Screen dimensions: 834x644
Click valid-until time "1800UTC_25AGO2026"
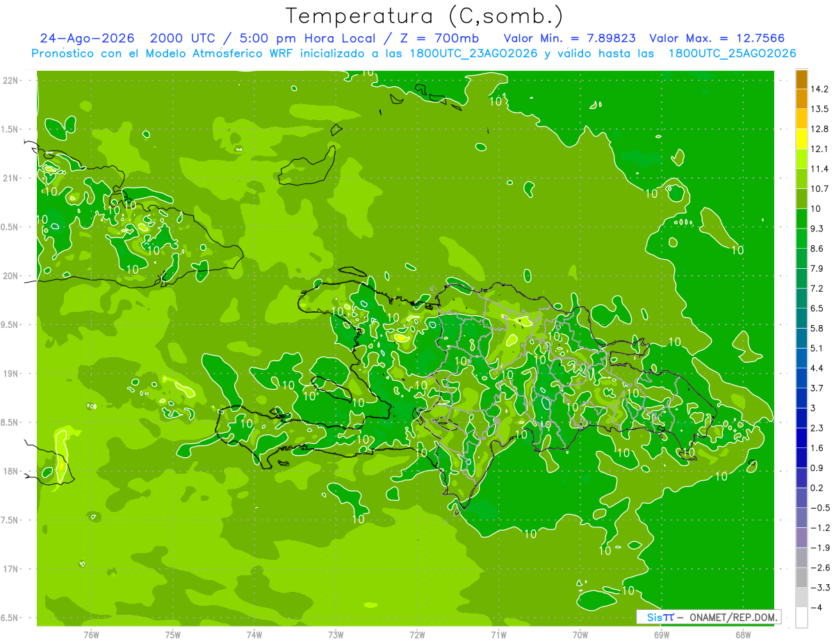[732, 53]
